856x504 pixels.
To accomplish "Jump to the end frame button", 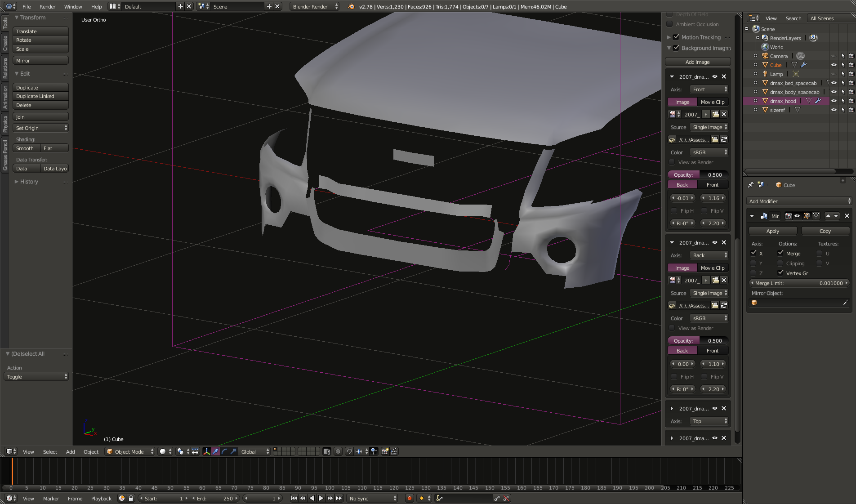I will tap(339, 498).
